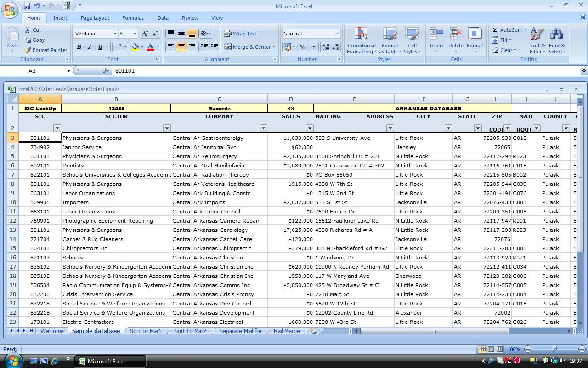Screen dimensions: 588x368
Task: Expand the Number Format General dropdown
Action: (x=337, y=34)
